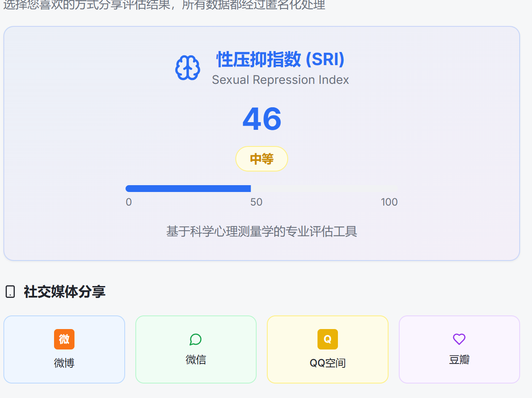Click the 基于科学心理测量学的专业评估工具 caption
The width and height of the screenshot is (532, 398).
tap(262, 232)
